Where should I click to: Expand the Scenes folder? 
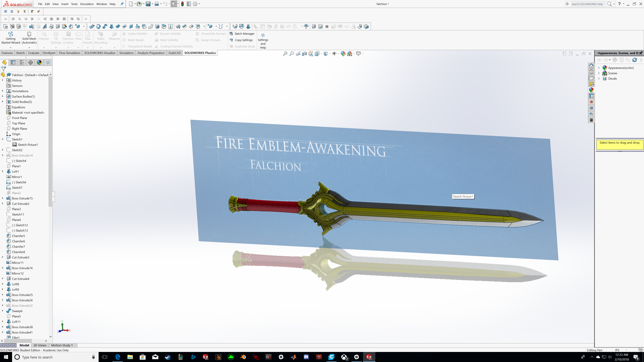(599, 73)
